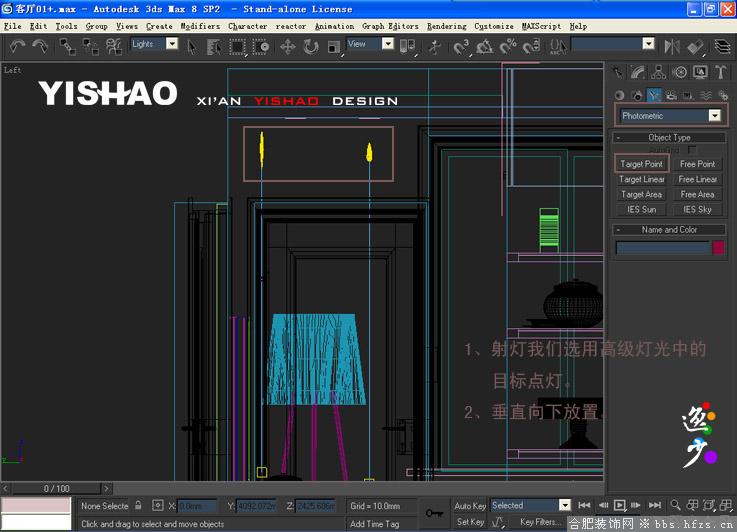Click the Rectangular Selection Region icon

(x=237, y=47)
